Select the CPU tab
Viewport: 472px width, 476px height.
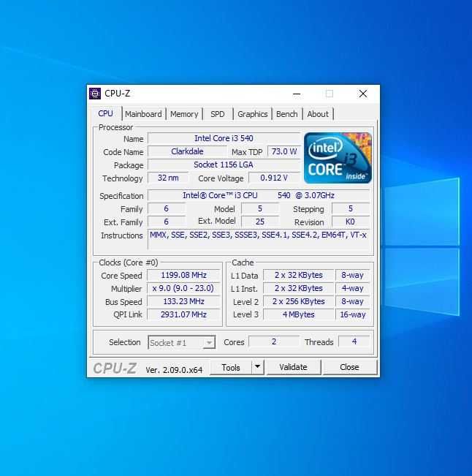pyautogui.click(x=105, y=113)
